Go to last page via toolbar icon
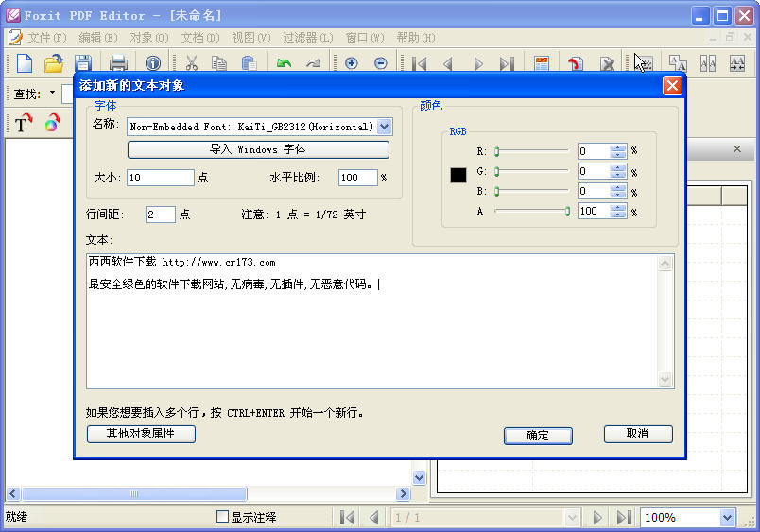 tap(507, 63)
